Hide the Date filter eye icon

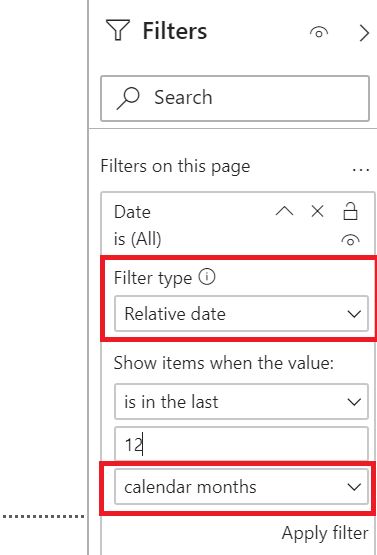coord(350,240)
